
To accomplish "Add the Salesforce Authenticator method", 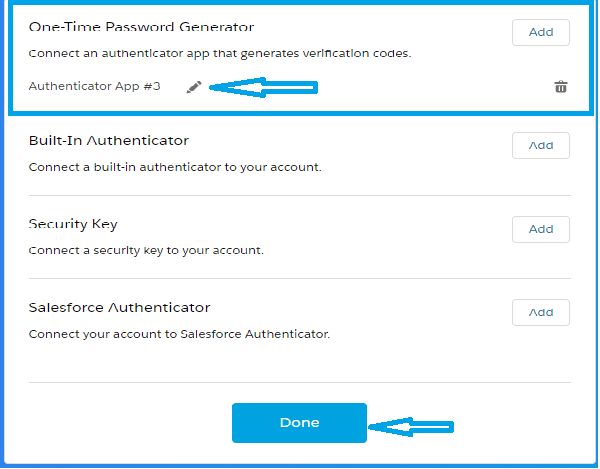I will pos(541,312).
